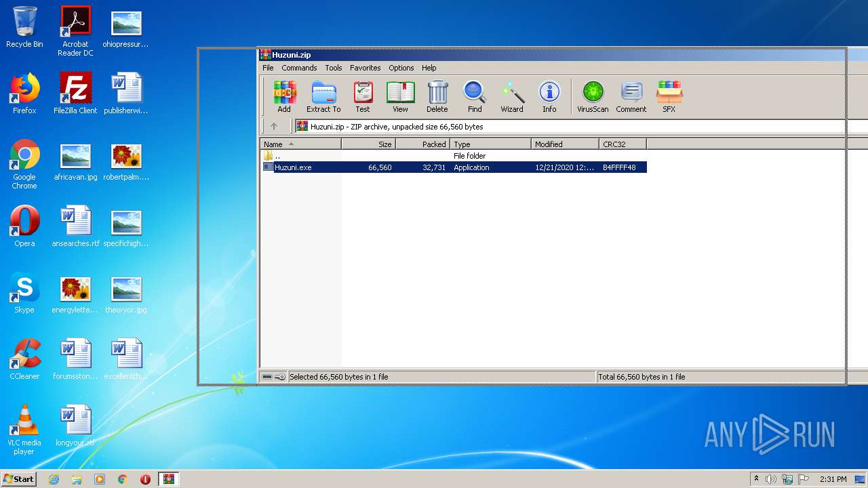Click the Add toolbar icon in WinRAR
868x488 pixels.
click(284, 97)
